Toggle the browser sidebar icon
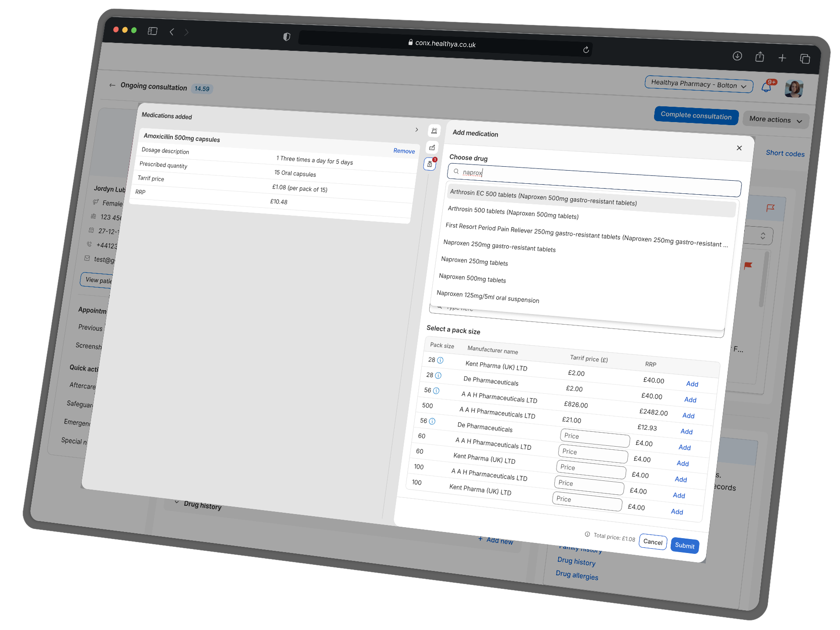This screenshot has width=840, height=630. [152, 31]
